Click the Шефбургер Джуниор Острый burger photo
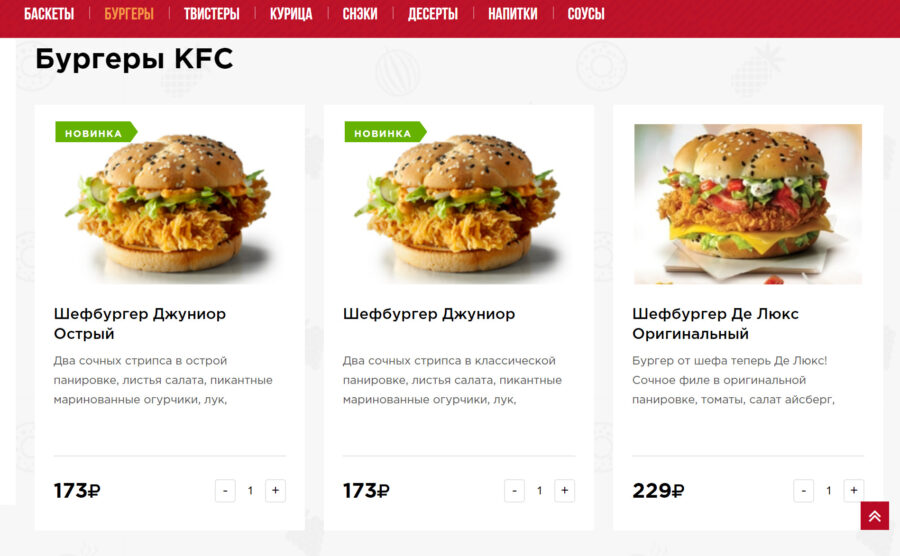This screenshot has height=556, width=900. tap(170, 204)
